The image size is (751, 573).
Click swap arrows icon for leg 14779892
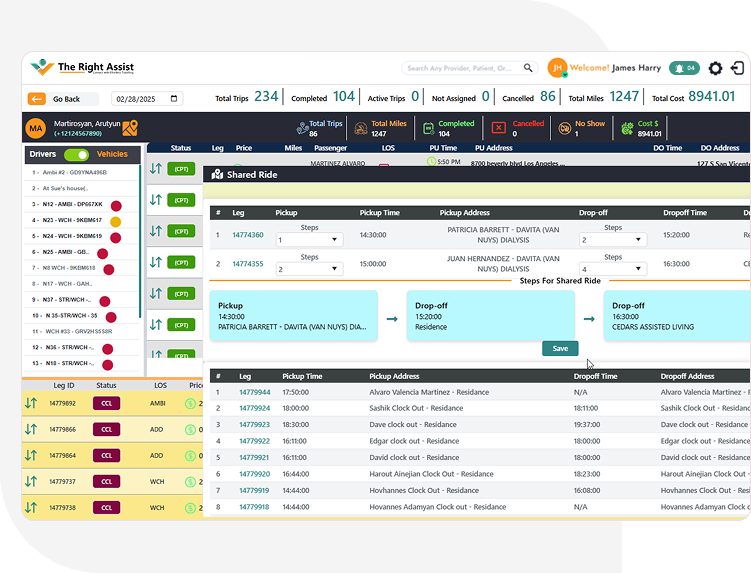[x=31, y=403]
